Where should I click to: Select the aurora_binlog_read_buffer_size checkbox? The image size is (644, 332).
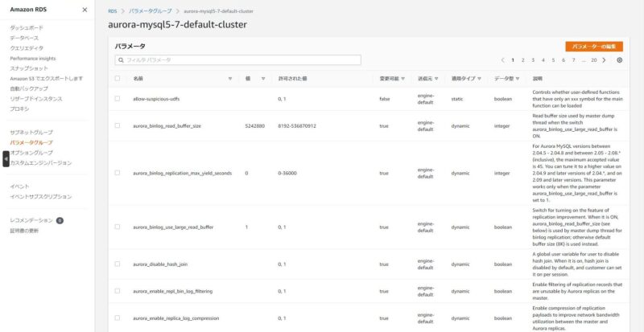118,126
